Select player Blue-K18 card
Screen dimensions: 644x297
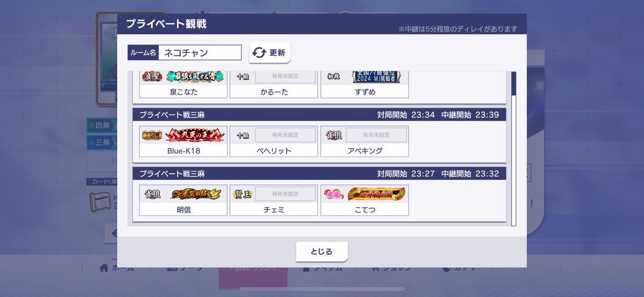pos(184,142)
